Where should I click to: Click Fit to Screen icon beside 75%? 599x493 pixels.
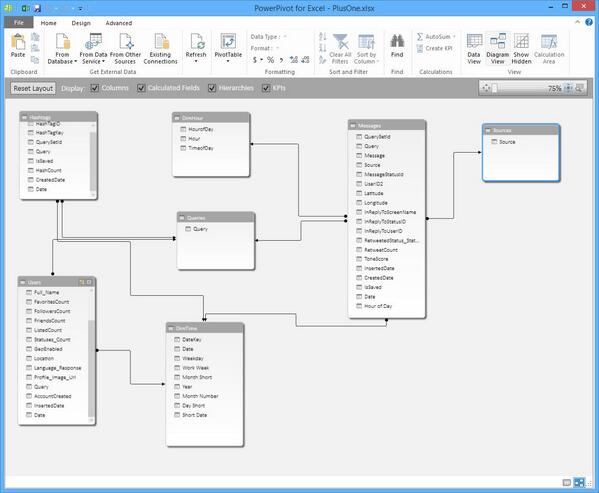pos(568,88)
